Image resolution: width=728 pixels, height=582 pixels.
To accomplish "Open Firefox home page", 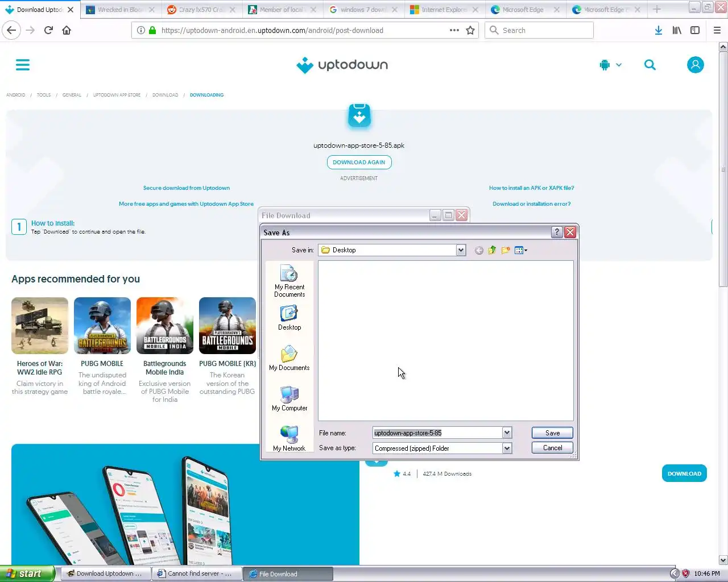I will 67,30.
